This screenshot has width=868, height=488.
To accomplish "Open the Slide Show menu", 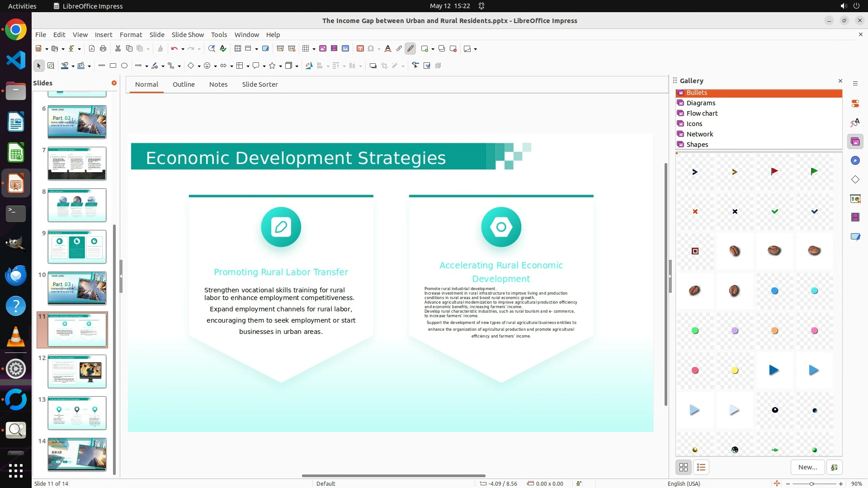I will (x=187, y=35).
